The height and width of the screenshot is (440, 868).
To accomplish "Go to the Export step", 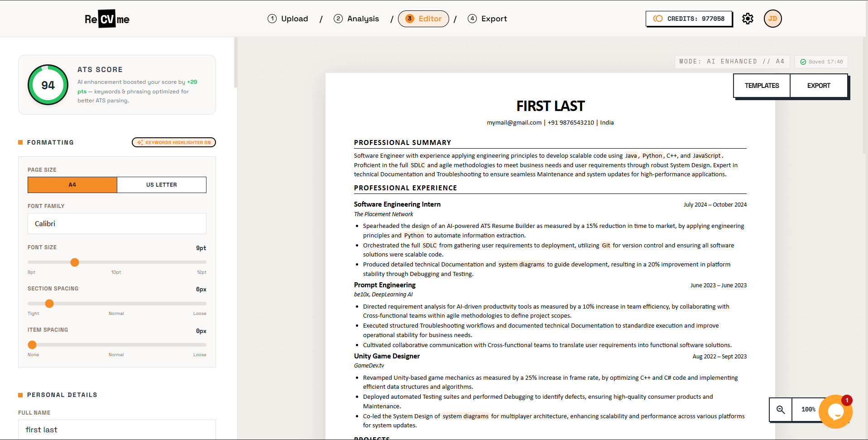I will click(x=487, y=19).
